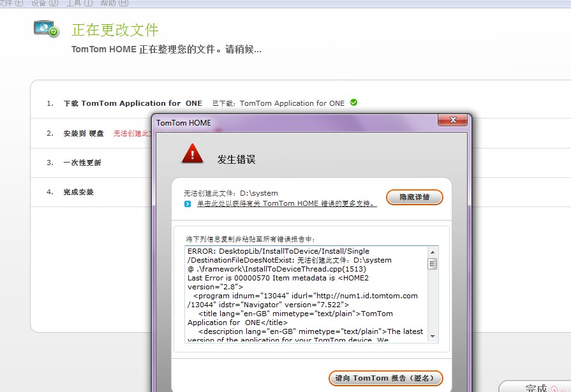
Task: Click the 完成 button at bottom right
Action: click(x=536, y=388)
